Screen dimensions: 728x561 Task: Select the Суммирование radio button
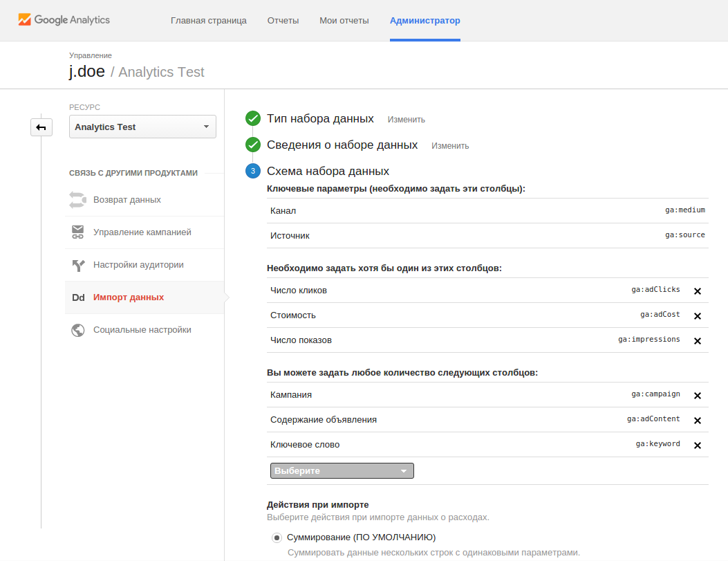point(277,537)
